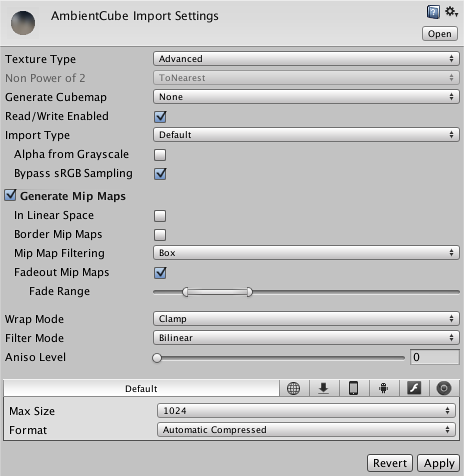Switch to the Default platform tab
Image resolution: width=464 pixels, height=476 pixels.
click(x=141, y=388)
